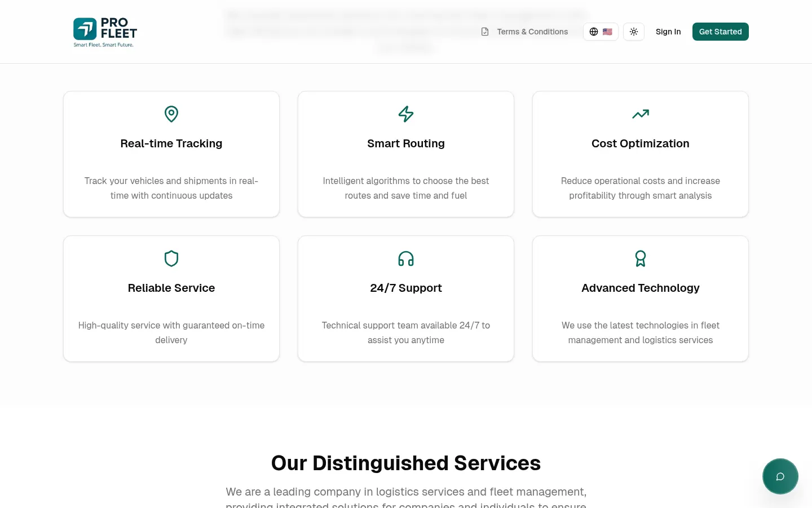Open the language selector with US flag

[601, 32]
